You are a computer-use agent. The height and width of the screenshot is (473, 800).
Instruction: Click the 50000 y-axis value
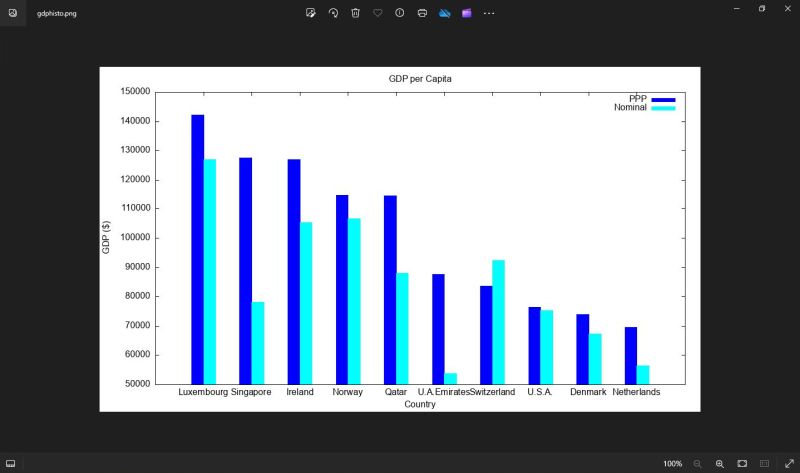138,384
